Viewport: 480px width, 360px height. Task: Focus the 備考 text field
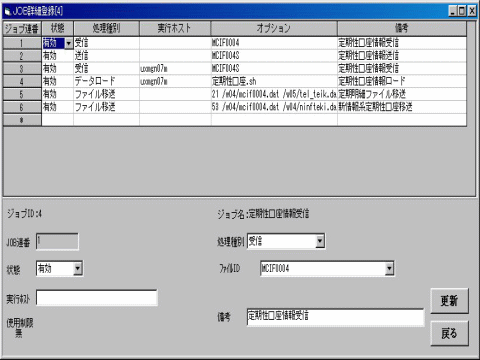coord(335,317)
